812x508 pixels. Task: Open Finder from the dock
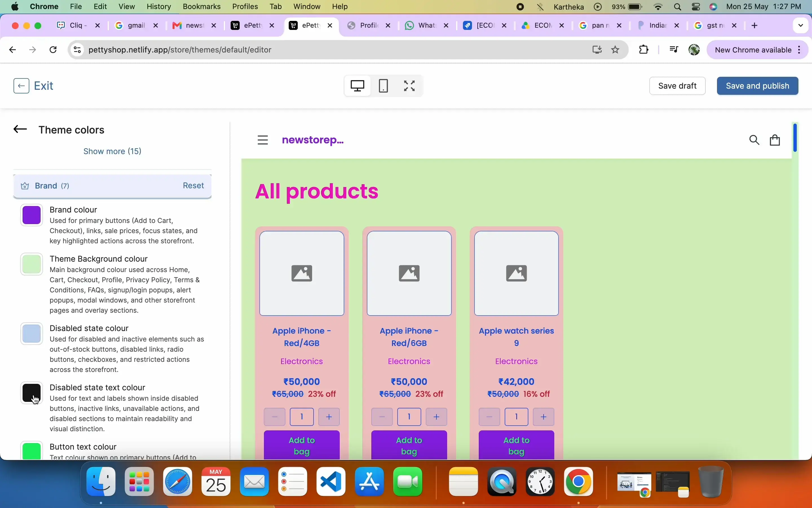click(101, 481)
